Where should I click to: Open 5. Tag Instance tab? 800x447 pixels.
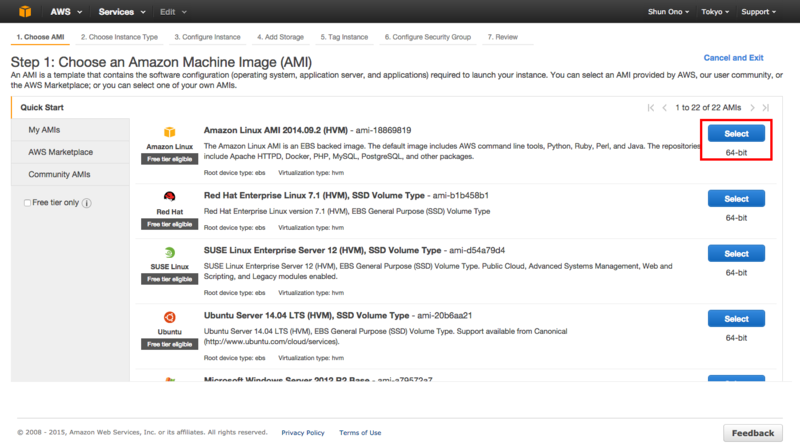click(344, 37)
